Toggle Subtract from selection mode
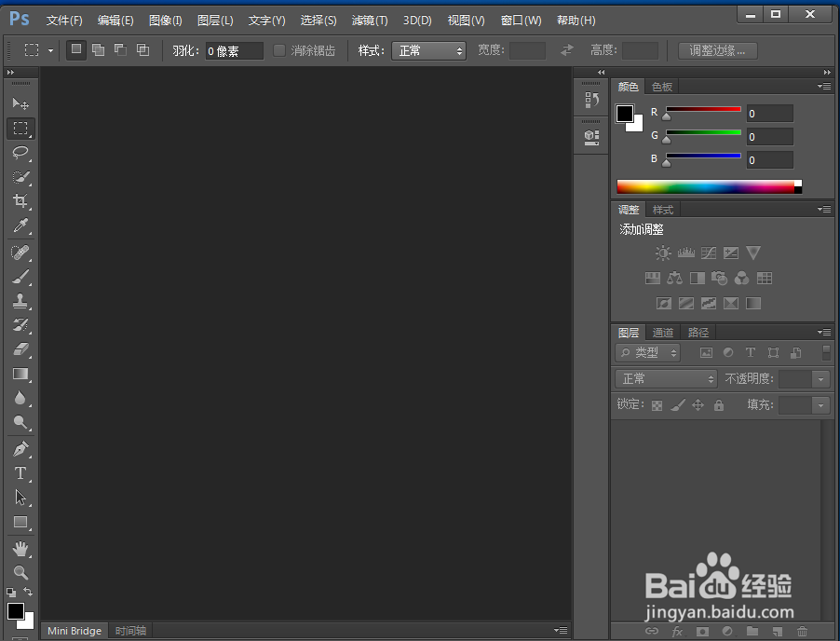Screen dimensions: 840x641 120,50
